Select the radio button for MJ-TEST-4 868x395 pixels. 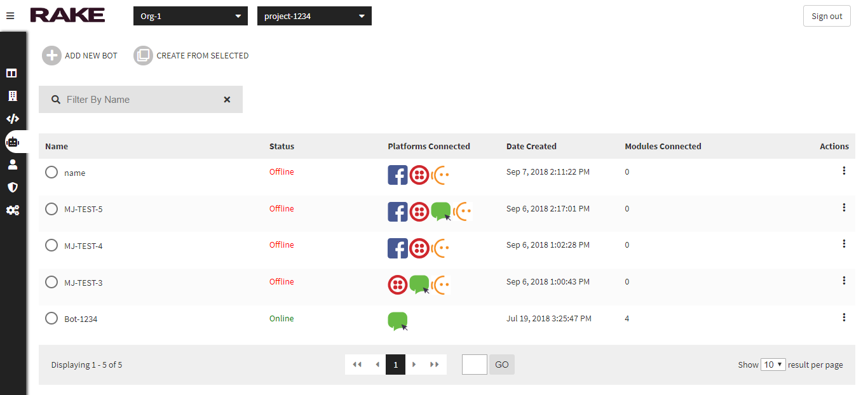click(x=51, y=245)
